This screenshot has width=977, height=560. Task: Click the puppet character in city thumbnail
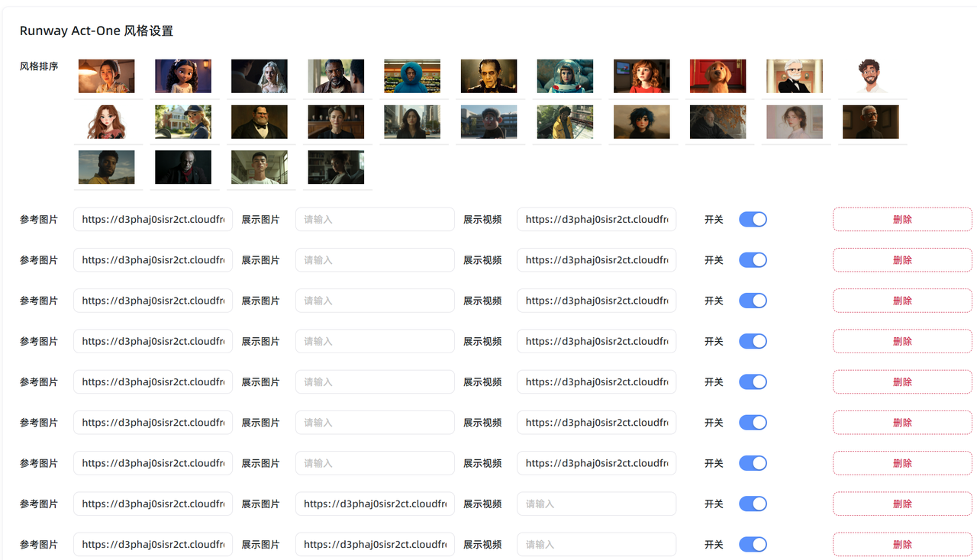click(x=488, y=122)
